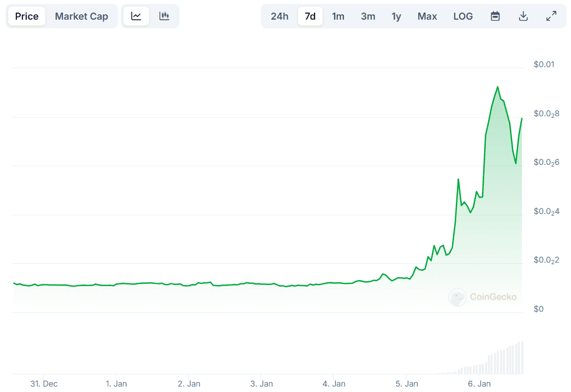
Task: Choose the 1y time range
Action: tap(396, 16)
